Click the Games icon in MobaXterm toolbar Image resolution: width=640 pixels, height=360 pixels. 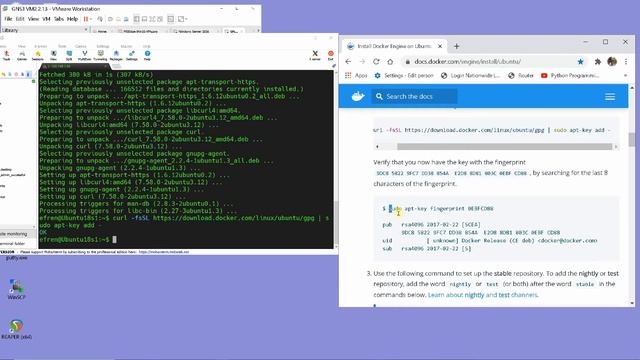pyautogui.click(x=22, y=56)
